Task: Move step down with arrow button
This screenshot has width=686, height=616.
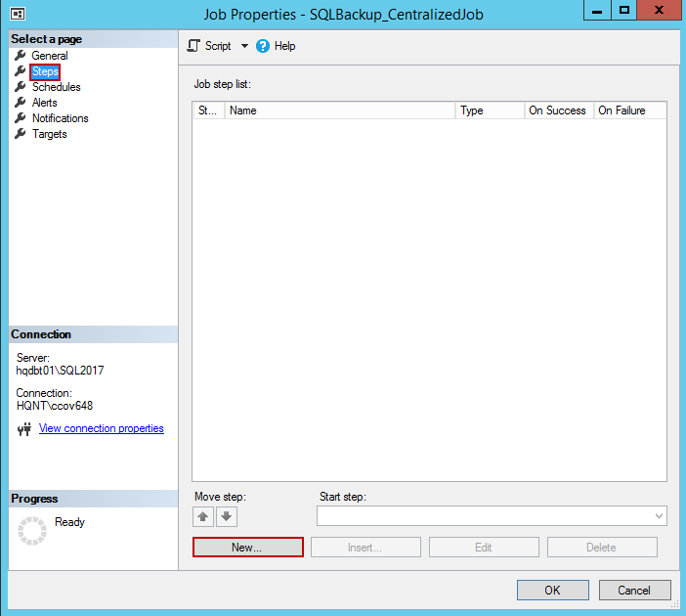Action: 227,516
